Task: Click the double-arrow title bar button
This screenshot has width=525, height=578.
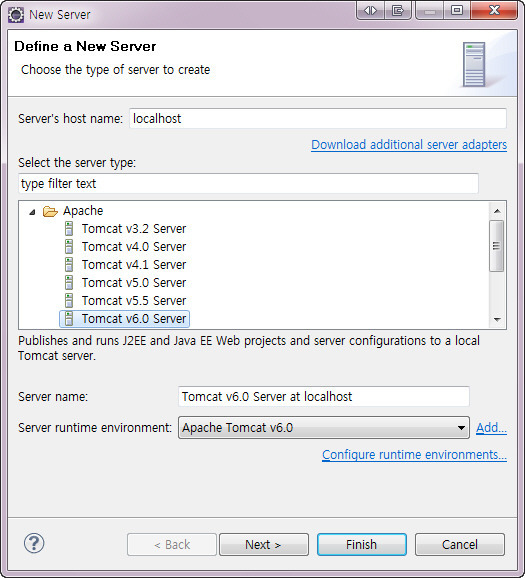Action: coord(370,10)
